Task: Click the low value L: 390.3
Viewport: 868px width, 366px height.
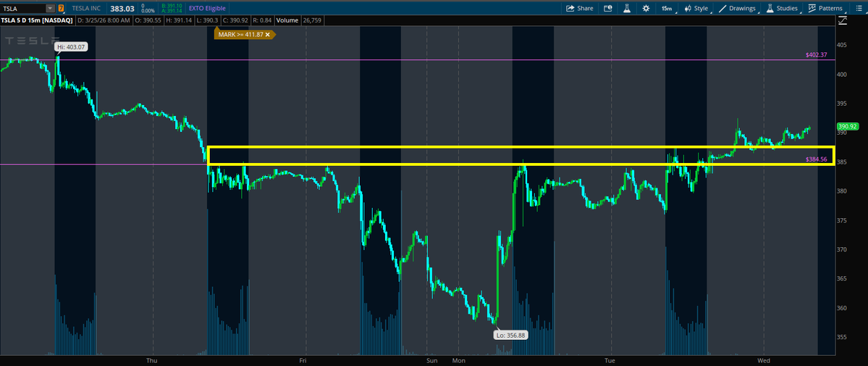Action: pos(206,20)
